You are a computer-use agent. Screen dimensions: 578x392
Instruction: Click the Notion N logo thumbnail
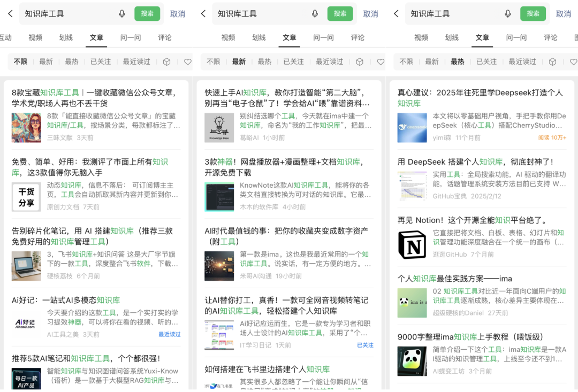click(x=412, y=244)
